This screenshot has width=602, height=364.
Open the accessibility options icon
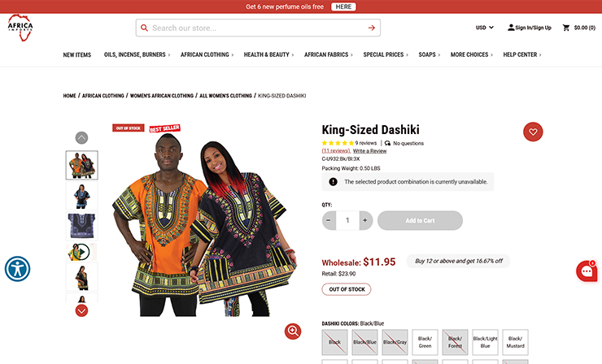pyautogui.click(x=17, y=269)
